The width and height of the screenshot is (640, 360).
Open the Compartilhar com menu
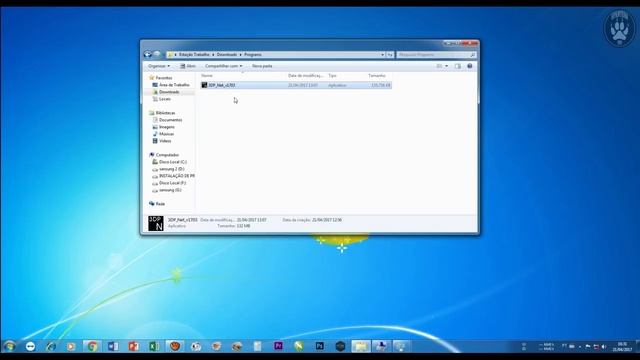pyautogui.click(x=224, y=66)
